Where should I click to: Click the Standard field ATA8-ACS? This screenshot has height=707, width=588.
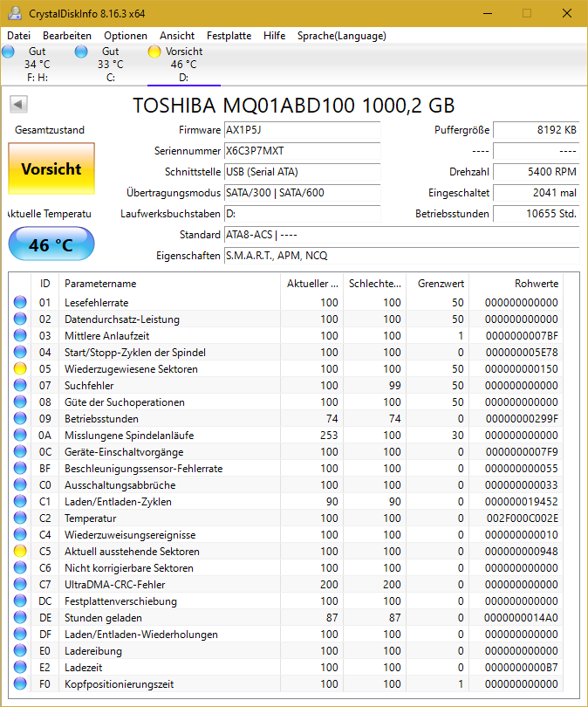point(401,235)
